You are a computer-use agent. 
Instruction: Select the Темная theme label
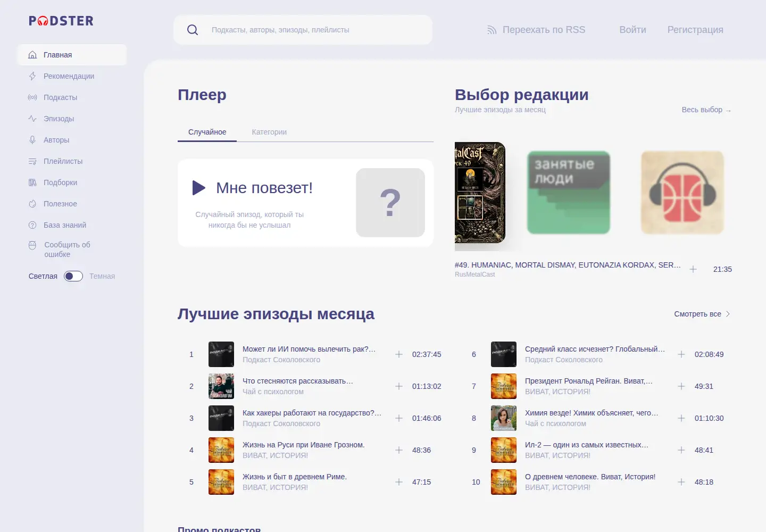[x=102, y=276]
